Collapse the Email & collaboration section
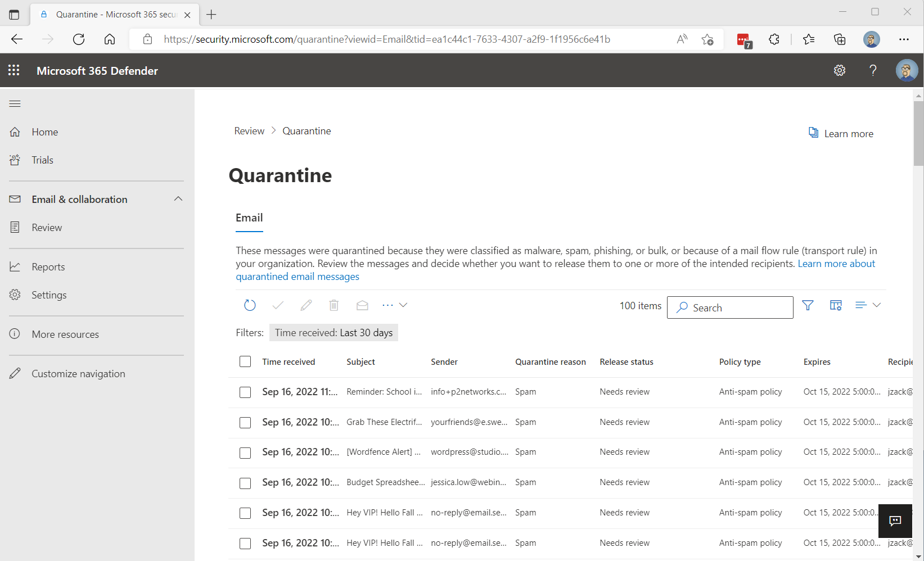The image size is (924, 561). (x=178, y=199)
